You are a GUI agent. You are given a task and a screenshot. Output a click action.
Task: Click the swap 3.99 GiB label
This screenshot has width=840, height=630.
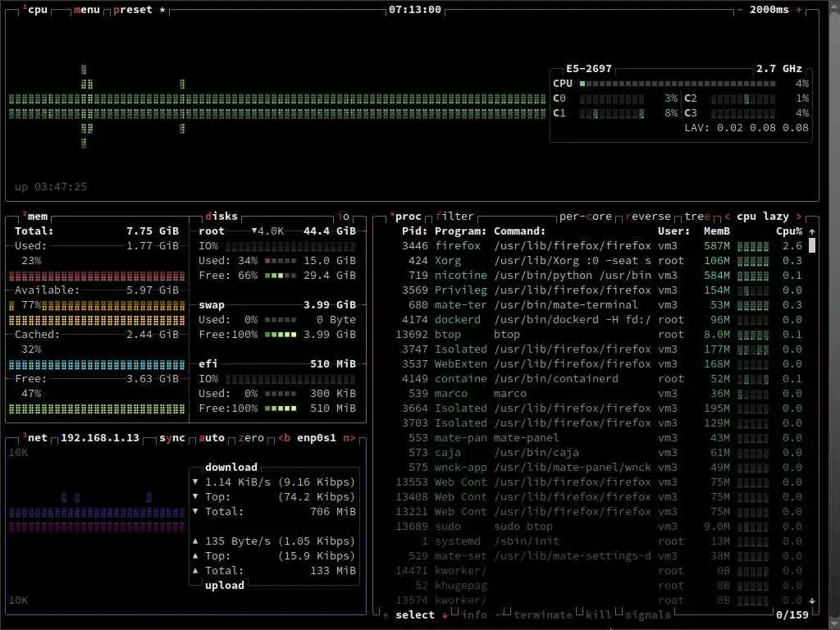tap(330, 305)
